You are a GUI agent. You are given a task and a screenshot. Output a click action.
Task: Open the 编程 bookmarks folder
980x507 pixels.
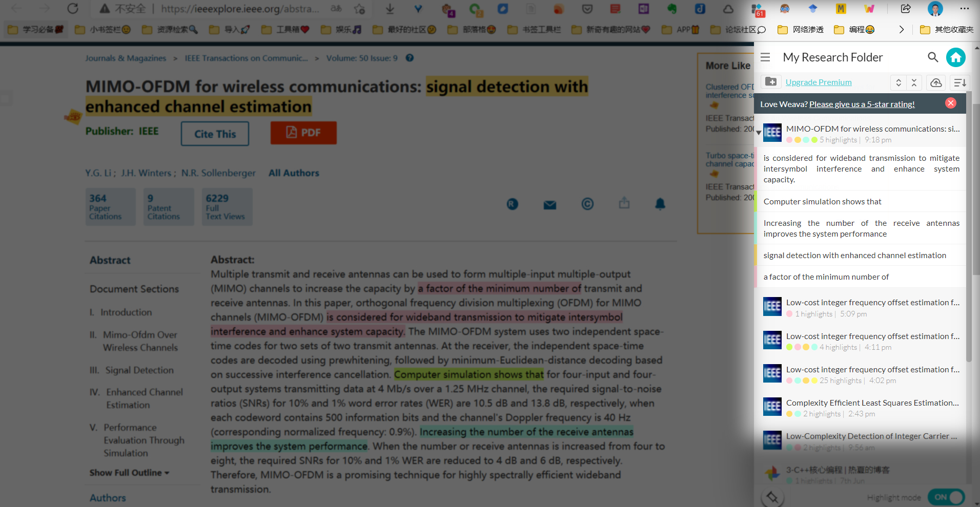tap(854, 30)
